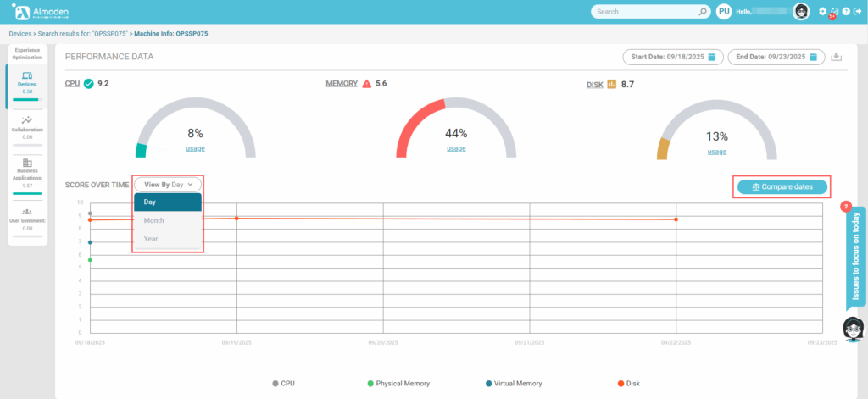Click in the Search input field
The image size is (868, 399).
[x=644, y=12]
